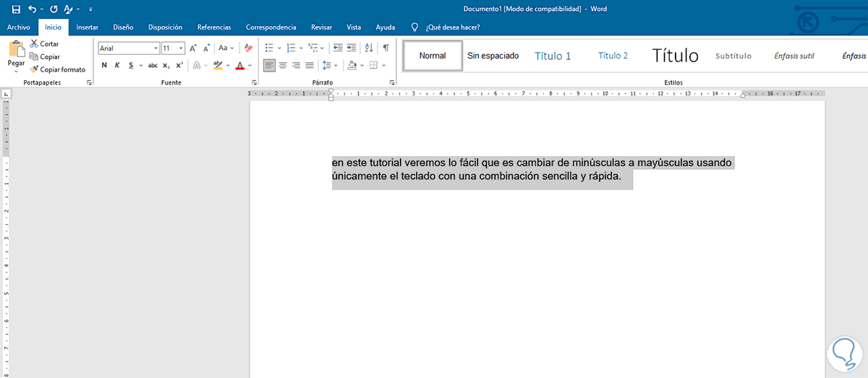The image size is (868, 378).
Task: Decrease font size with the smaller A icon
Action: 206,48
